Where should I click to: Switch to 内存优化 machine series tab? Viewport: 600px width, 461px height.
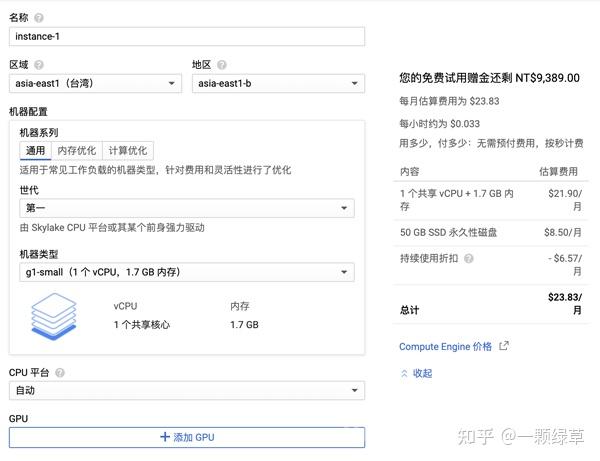(77, 150)
